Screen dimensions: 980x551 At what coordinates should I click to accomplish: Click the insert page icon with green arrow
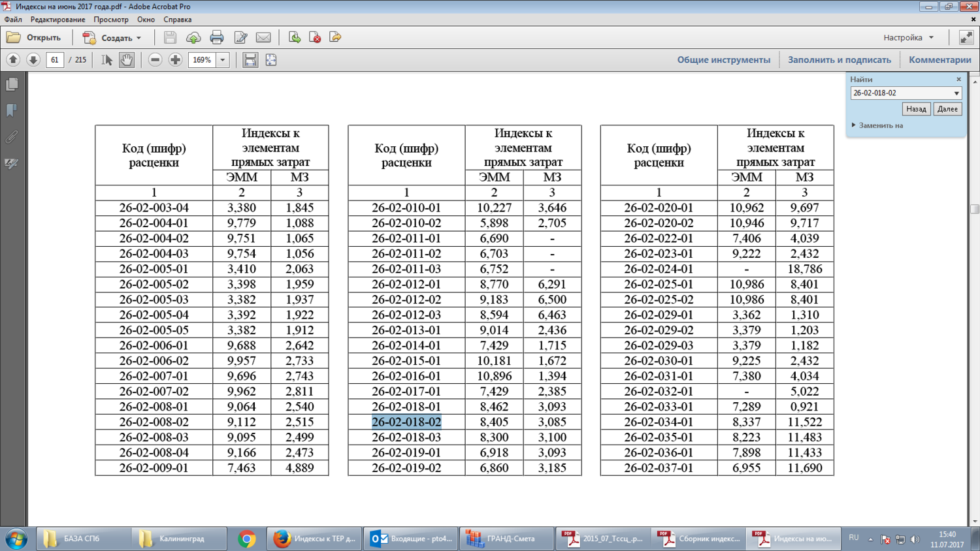pos(295,38)
